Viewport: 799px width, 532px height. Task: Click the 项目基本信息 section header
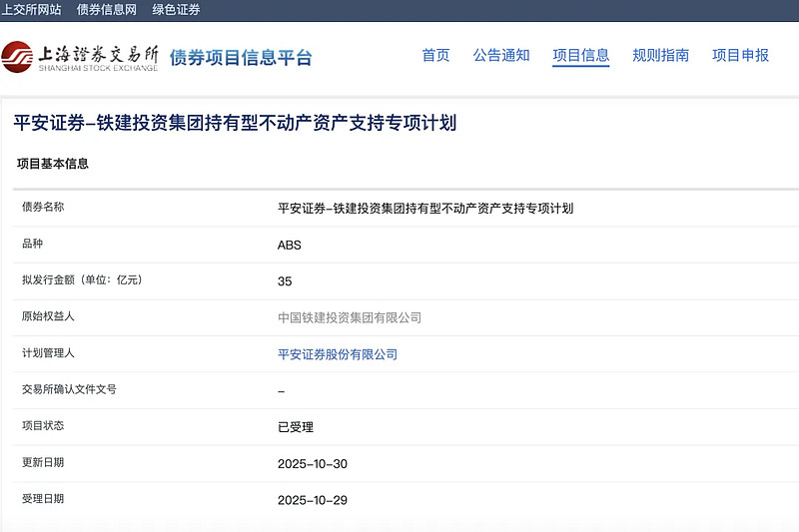[53, 164]
